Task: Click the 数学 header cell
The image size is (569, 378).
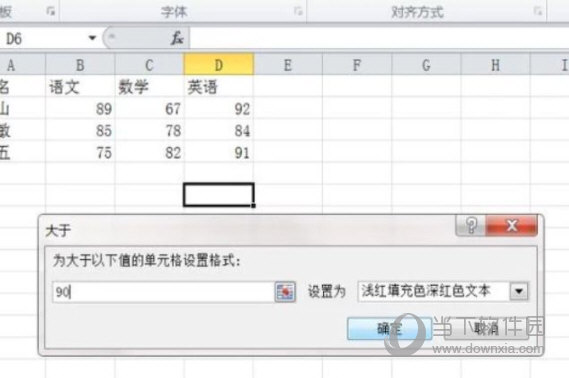Action: coord(149,87)
